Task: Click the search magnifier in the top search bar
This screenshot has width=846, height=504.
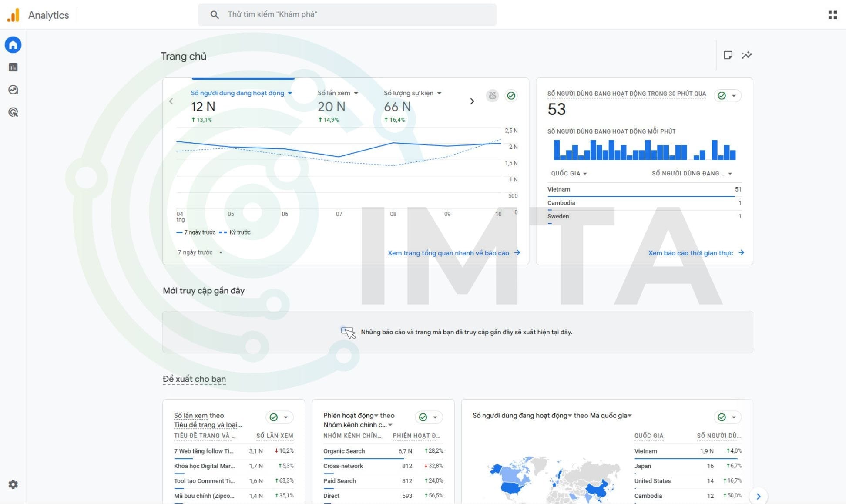Action: coord(215,14)
